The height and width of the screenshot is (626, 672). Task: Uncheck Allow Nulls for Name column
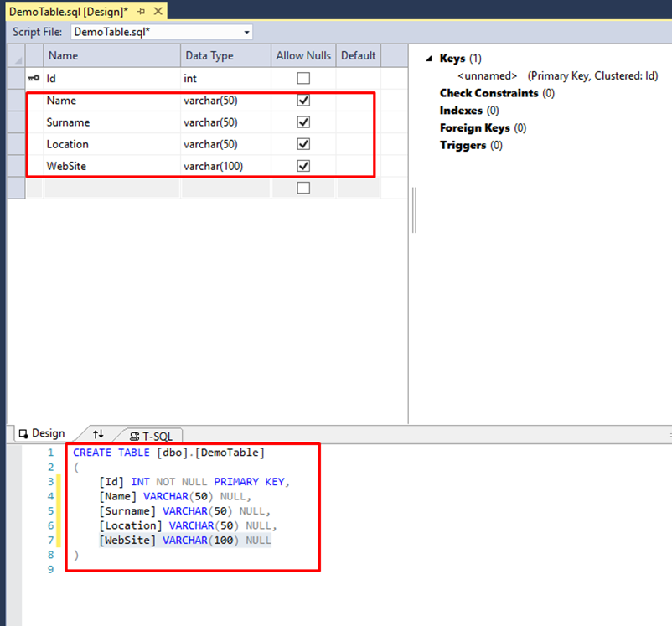[303, 100]
